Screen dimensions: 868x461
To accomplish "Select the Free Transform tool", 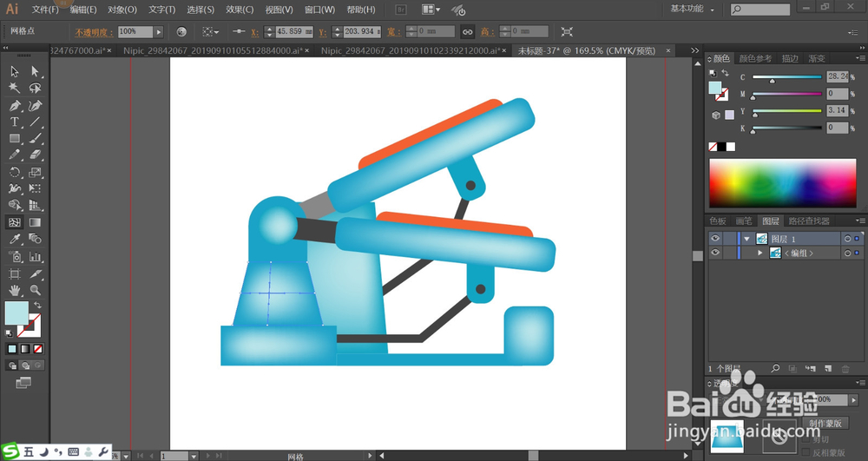I will click(35, 188).
